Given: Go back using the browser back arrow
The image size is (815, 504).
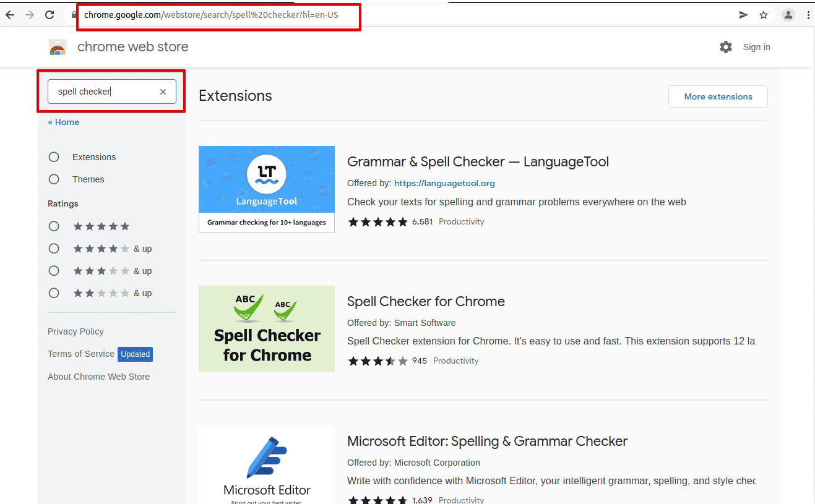Looking at the screenshot, I should pos(10,15).
